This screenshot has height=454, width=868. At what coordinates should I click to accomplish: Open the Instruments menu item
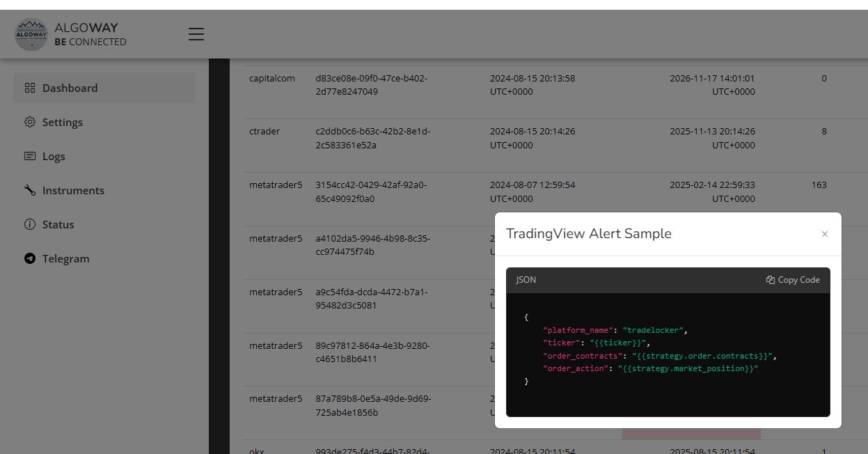[104, 190]
